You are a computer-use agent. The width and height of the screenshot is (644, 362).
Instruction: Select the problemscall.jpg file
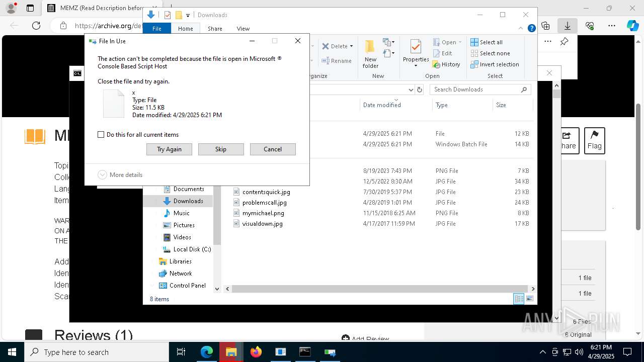[264, 203]
